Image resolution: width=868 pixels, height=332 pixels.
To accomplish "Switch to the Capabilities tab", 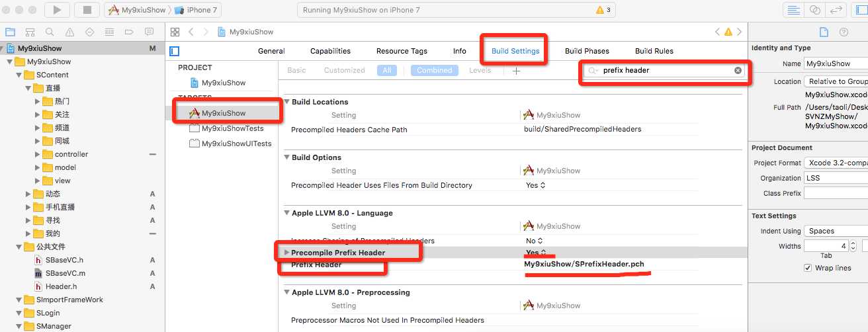I will click(x=330, y=51).
